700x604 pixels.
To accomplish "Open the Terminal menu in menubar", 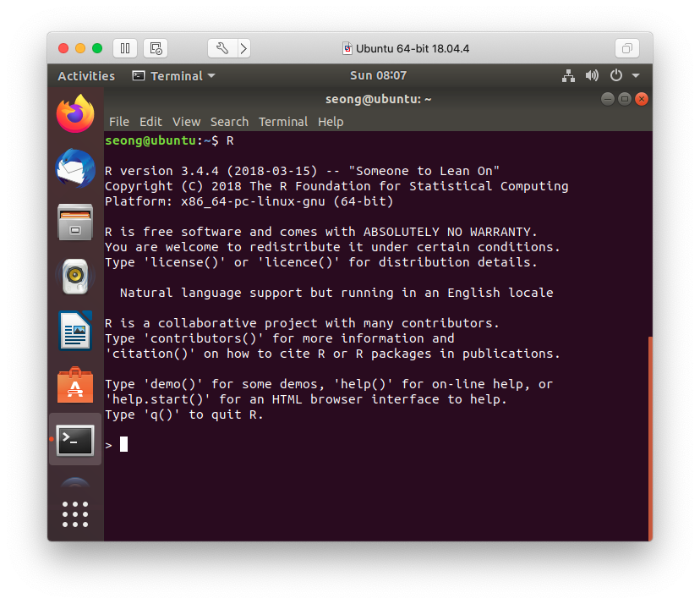I will [x=283, y=122].
